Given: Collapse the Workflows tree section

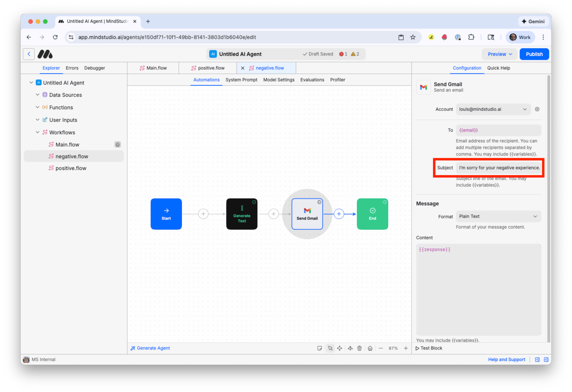Looking at the screenshot, I should click(x=37, y=132).
